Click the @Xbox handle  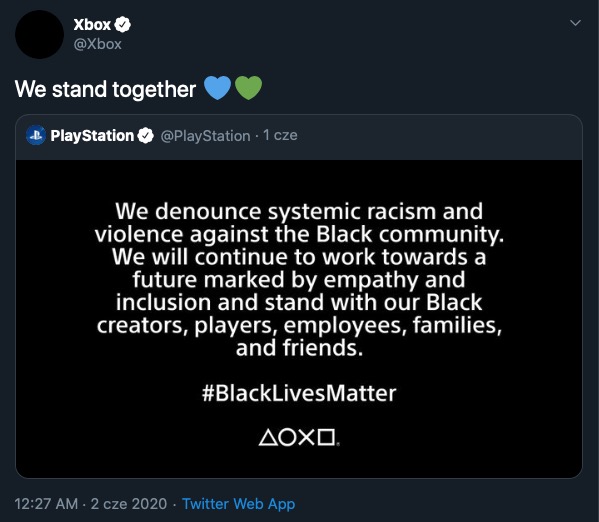pyautogui.click(x=97, y=44)
